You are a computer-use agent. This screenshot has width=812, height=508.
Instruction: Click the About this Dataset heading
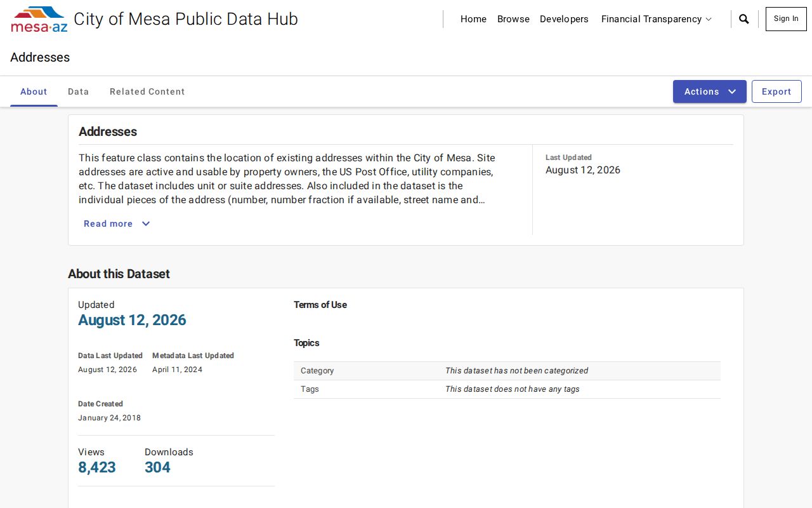click(x=119, y=274)
